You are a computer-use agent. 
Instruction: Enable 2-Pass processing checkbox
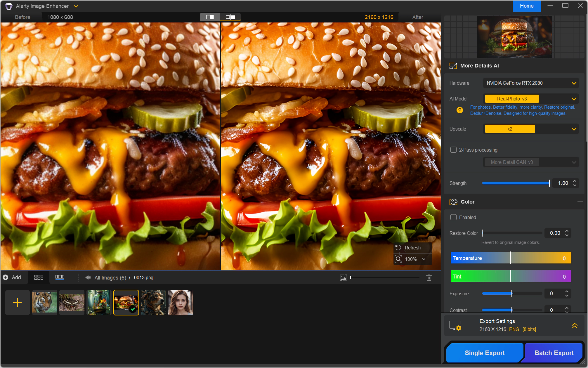point(453,150)
